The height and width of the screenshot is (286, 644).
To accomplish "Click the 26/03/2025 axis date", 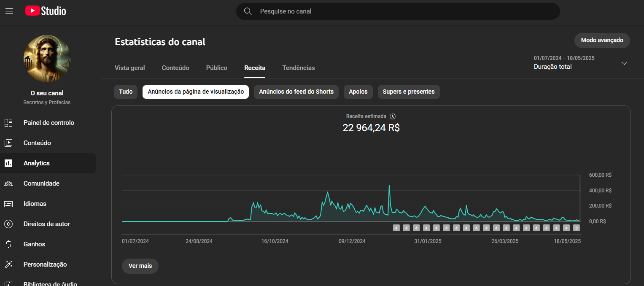I will [x=505, y=241].
